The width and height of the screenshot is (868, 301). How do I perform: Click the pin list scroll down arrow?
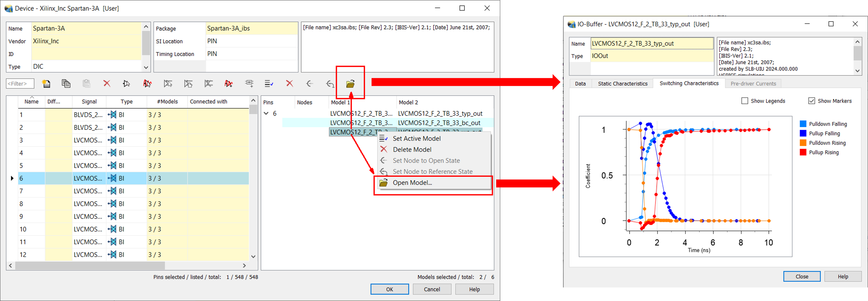(253, 257)
